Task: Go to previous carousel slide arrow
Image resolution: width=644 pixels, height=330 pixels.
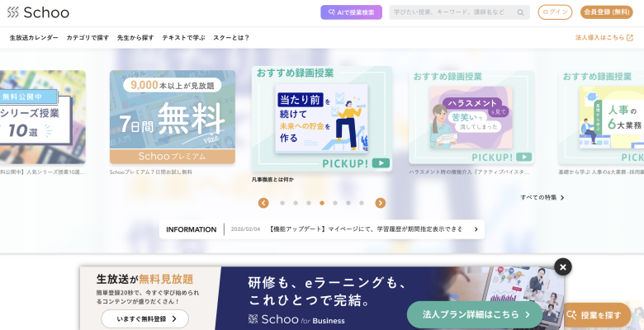Action: [x=263, y=203]
